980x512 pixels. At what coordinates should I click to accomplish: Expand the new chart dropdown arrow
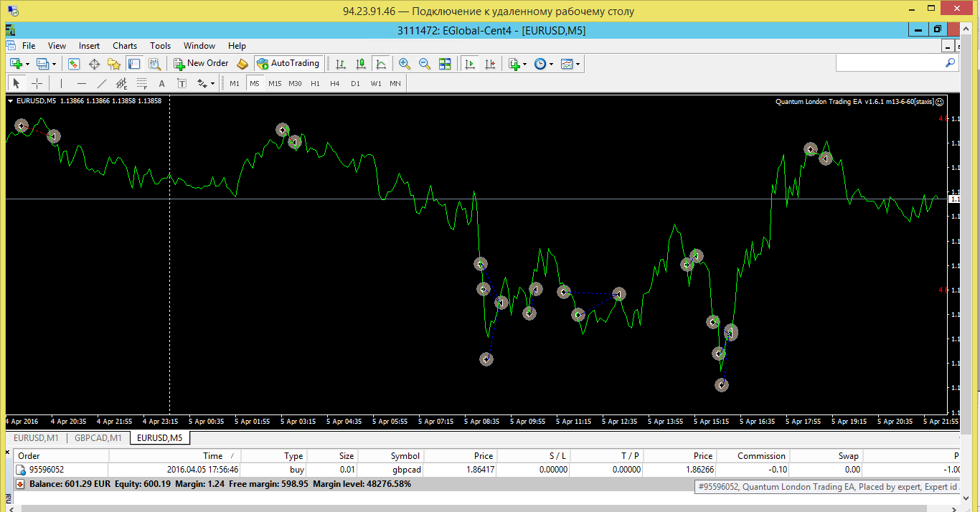pyautogui.click(x=27, y=64)
